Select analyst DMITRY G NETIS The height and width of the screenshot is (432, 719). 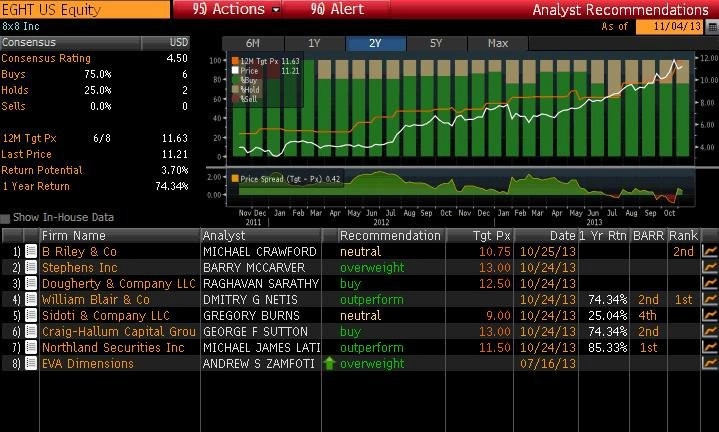[x=250, y=300]
